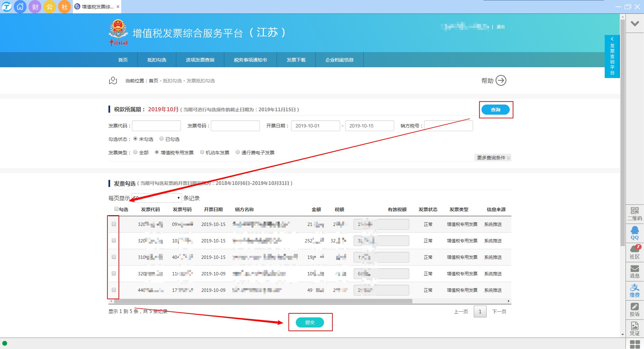The image size is (644, 349).
Task: Click the 缴费 payment icon
Action: (x=634, y=290)
